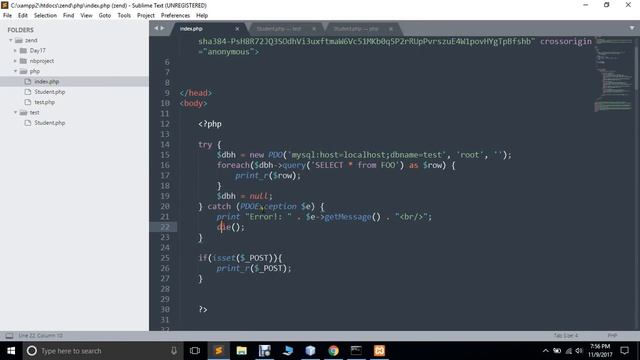
Task: Open Student.php under the test folder
Action: (x=50, y=123)
